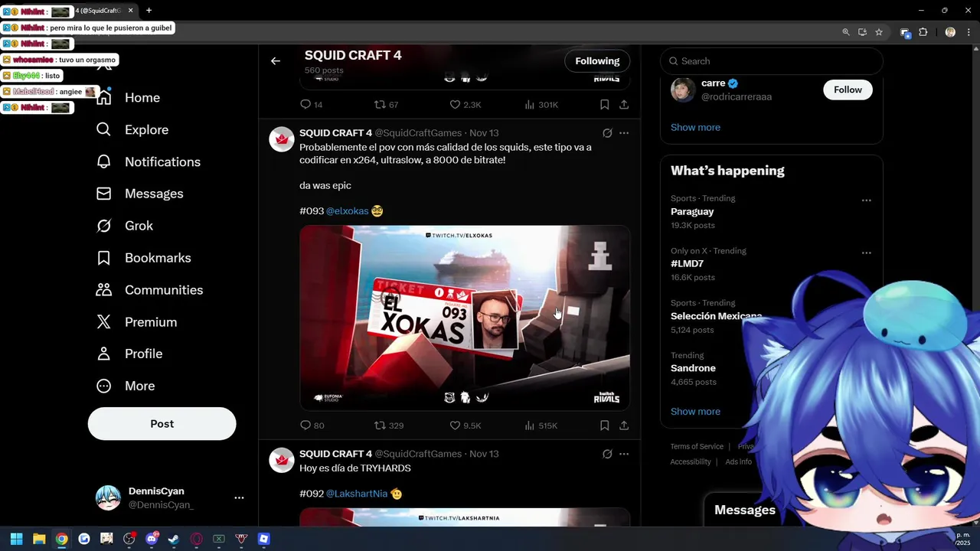Open the Messages drawer at bottom right
980x551 pixels.
click(744, 510)
